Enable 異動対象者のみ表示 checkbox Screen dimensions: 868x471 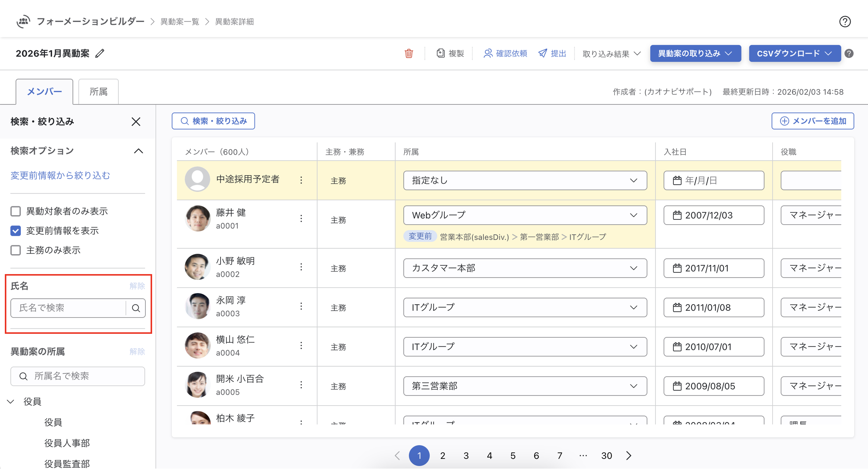16,211
